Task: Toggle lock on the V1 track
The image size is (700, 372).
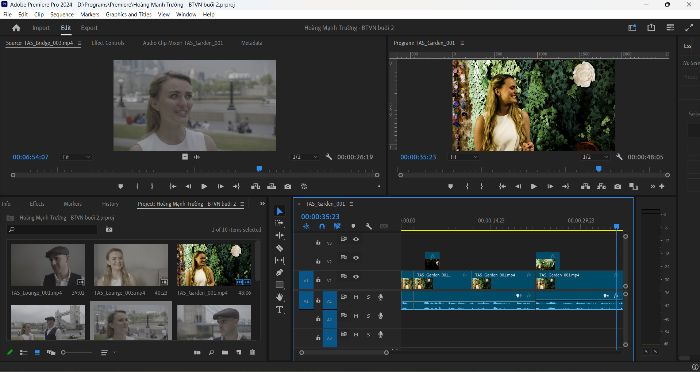Action: click(x=318, y=280)
